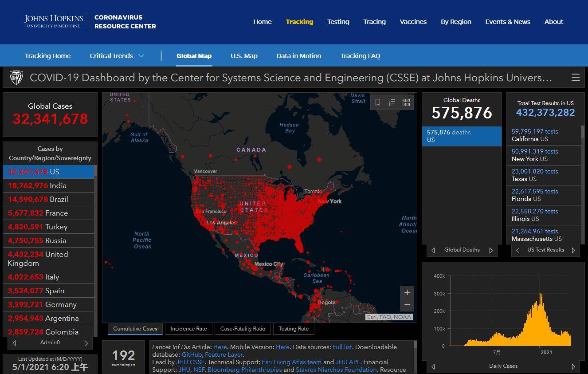Switch map to Incidence Rate tab
This screenshot has height=374, width=588.
(188, 329)
